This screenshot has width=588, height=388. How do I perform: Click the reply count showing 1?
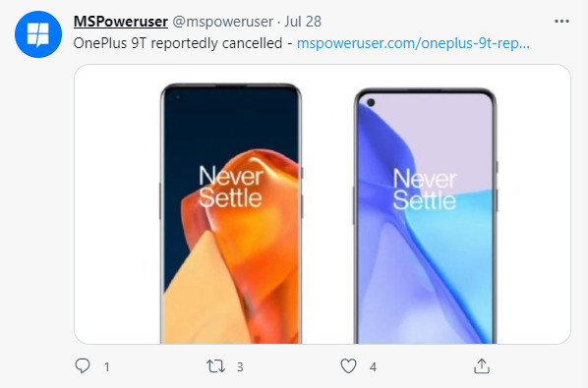point(107,366)
